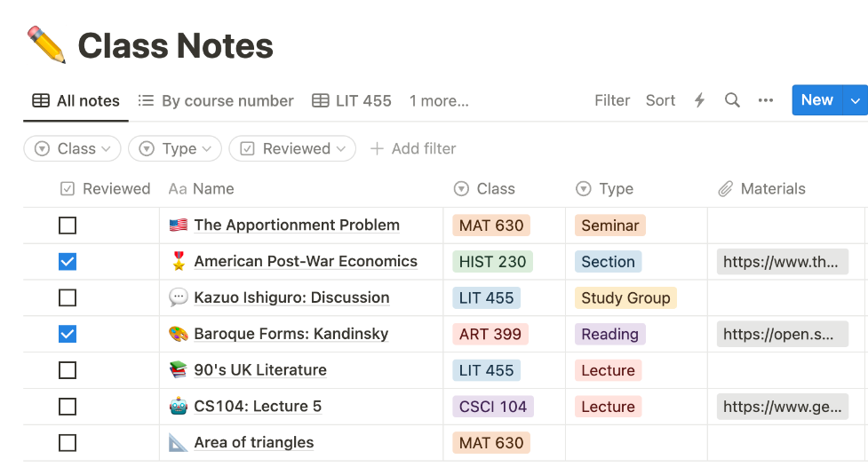This screenshot has height=467, width=868.
Task: Click the orange MAT 630 tag on Apportionment row
Action: (x=491, y=226)
